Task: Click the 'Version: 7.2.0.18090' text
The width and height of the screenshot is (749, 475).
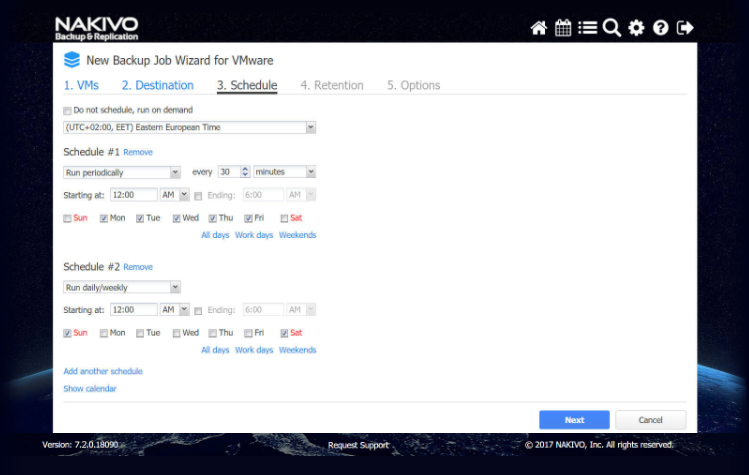Action: click(80, 444)
